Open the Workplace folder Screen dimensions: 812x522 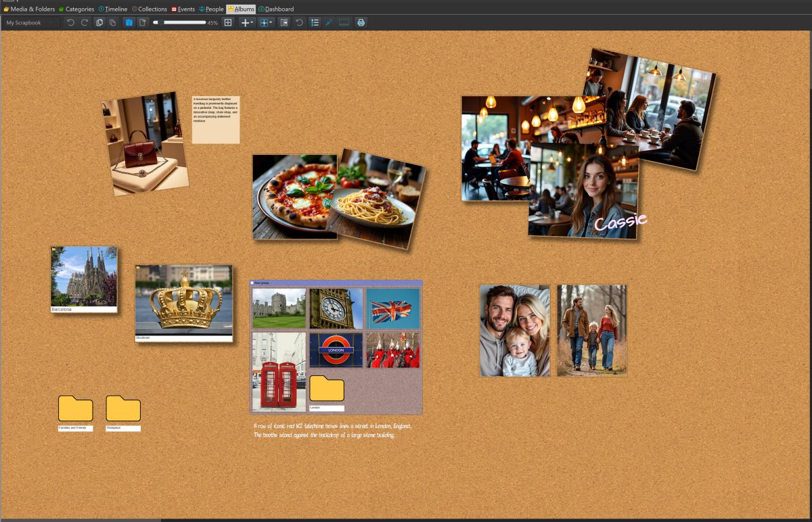coord(123,408)
